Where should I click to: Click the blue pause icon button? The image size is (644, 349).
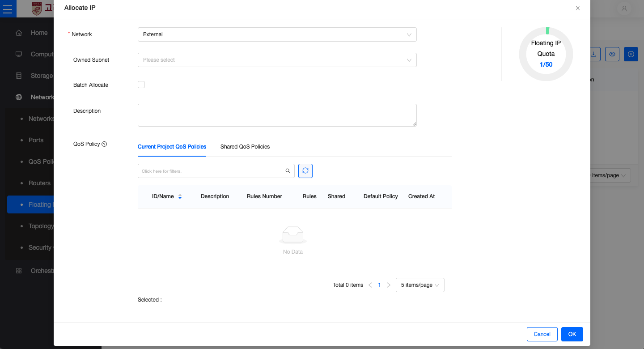click(x=631, y=54)
